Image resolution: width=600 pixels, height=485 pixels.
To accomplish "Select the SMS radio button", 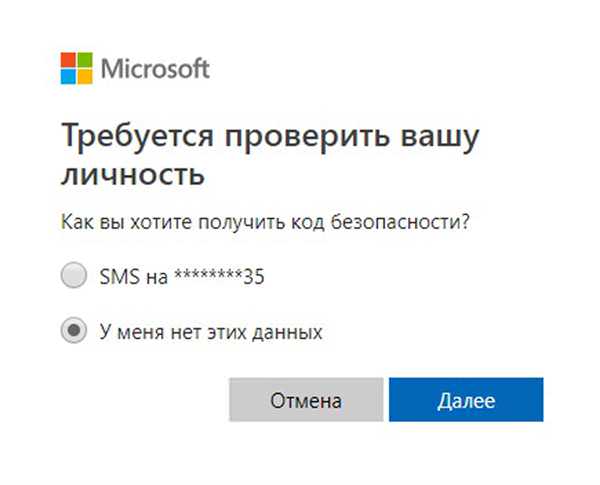I will click(x=73, y=275).
